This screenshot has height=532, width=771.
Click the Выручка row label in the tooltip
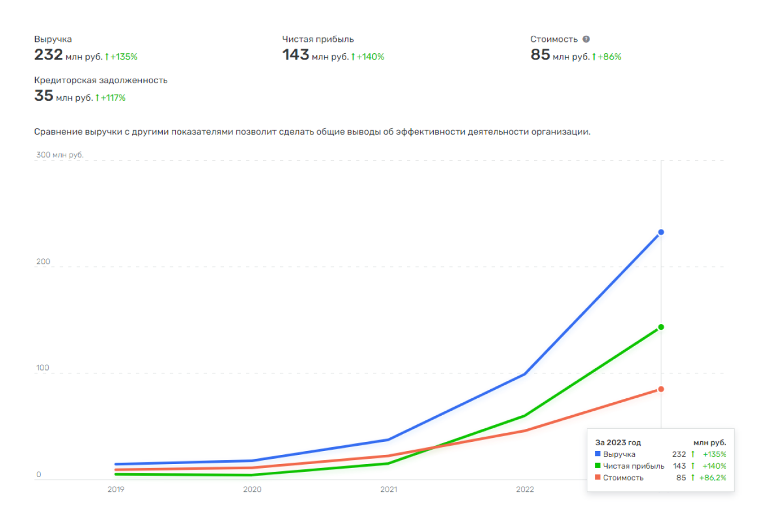[619, 454]
